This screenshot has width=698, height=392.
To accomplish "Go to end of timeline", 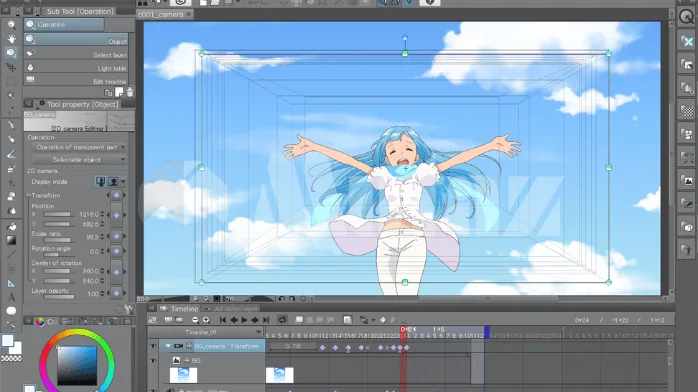I will point(266,320).
